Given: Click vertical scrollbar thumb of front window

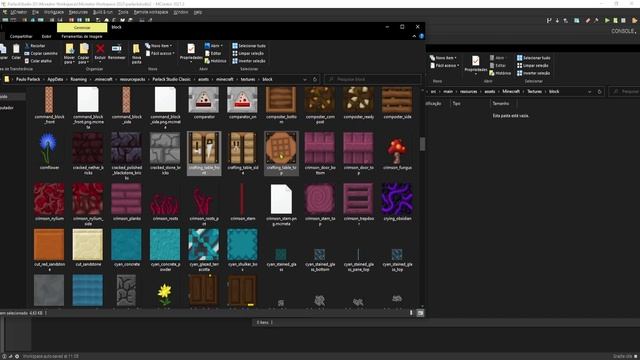Looking at the screenshot, I should [x=422, y=144].
